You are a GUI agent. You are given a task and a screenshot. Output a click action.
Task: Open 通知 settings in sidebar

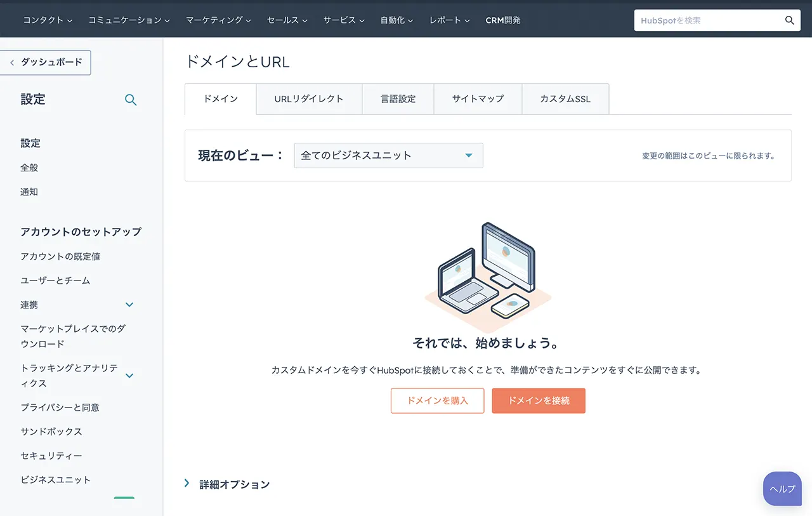pyautogui.click(x=29, y=192)
